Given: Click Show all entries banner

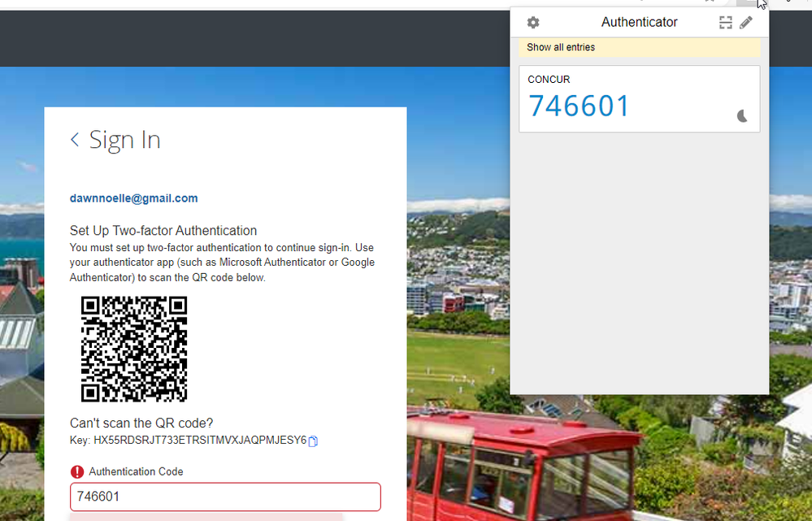Looking at the screenshot, I should coord(640,47).
